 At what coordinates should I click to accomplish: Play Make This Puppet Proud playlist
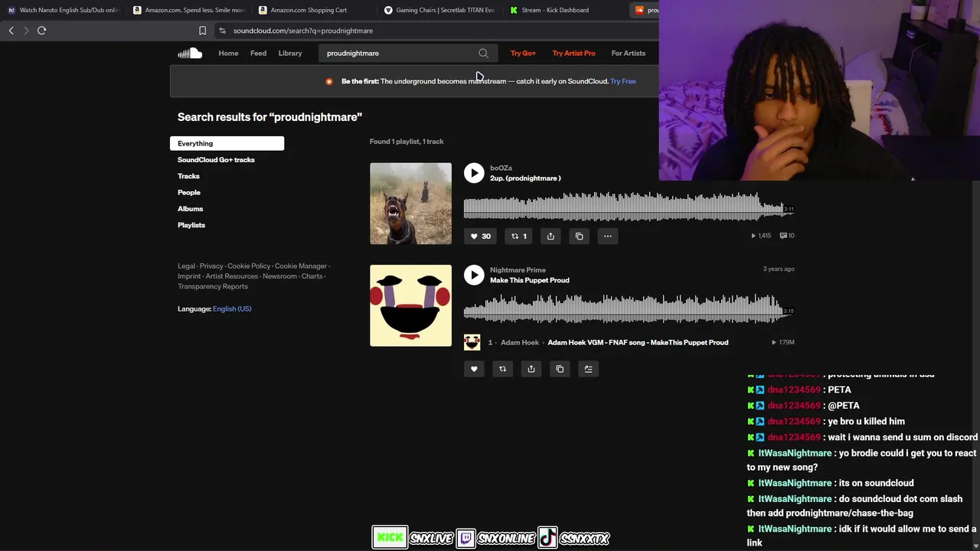[474, 275]
